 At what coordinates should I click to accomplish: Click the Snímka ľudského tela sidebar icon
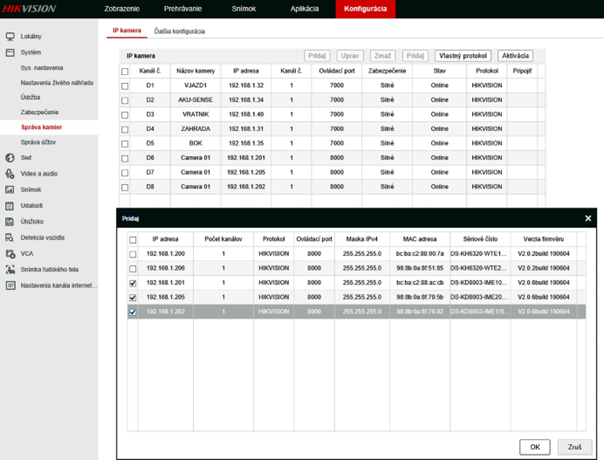[10, 270]
